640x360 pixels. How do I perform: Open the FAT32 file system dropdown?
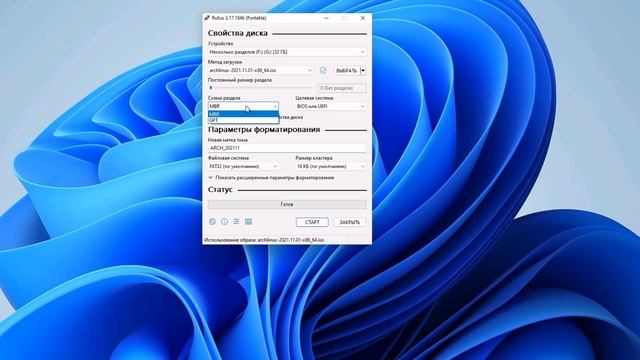click(243, 166)
